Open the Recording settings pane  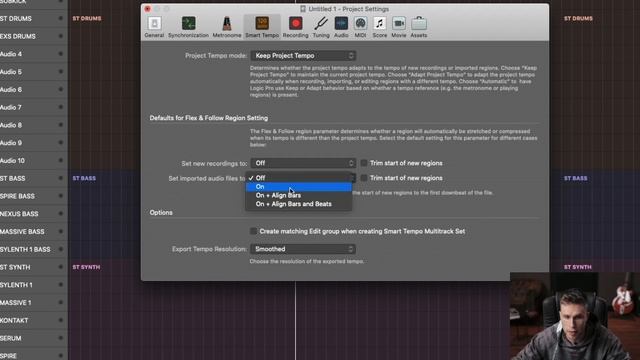296,27
